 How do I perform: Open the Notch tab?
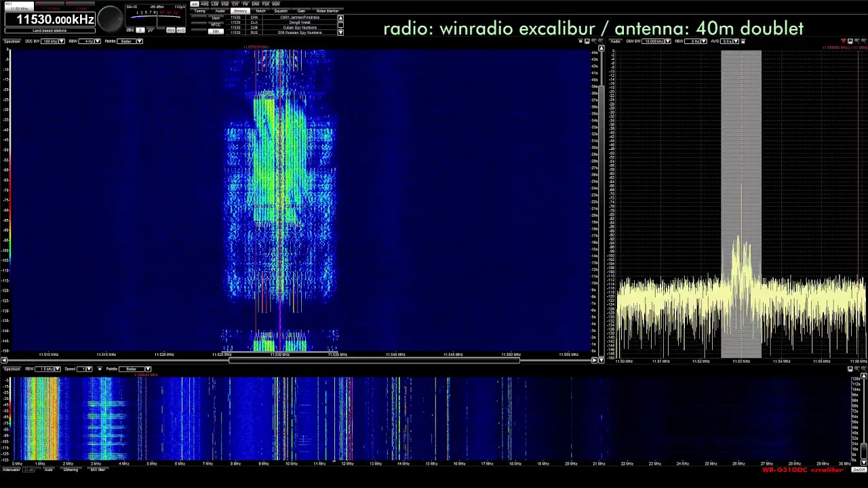tap(260, 11)
